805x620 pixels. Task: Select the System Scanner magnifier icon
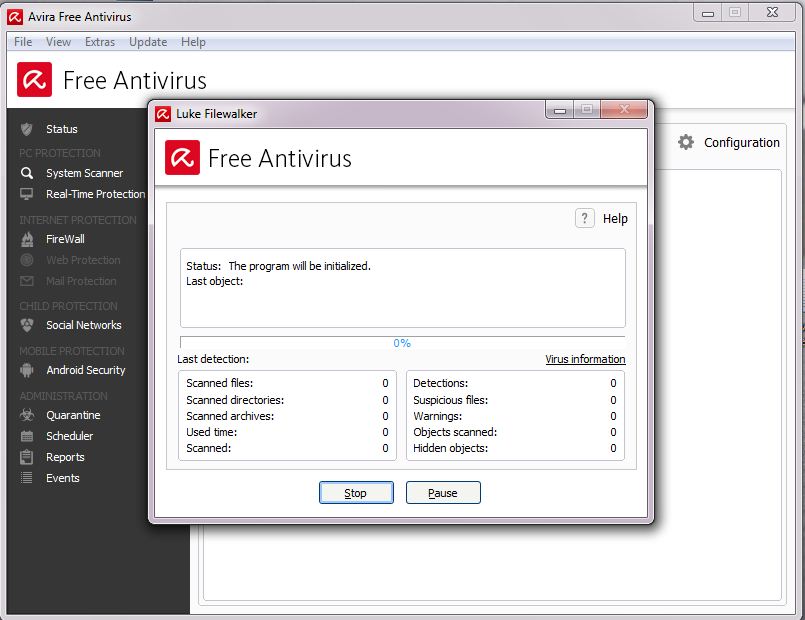click(x=27, y=173)
